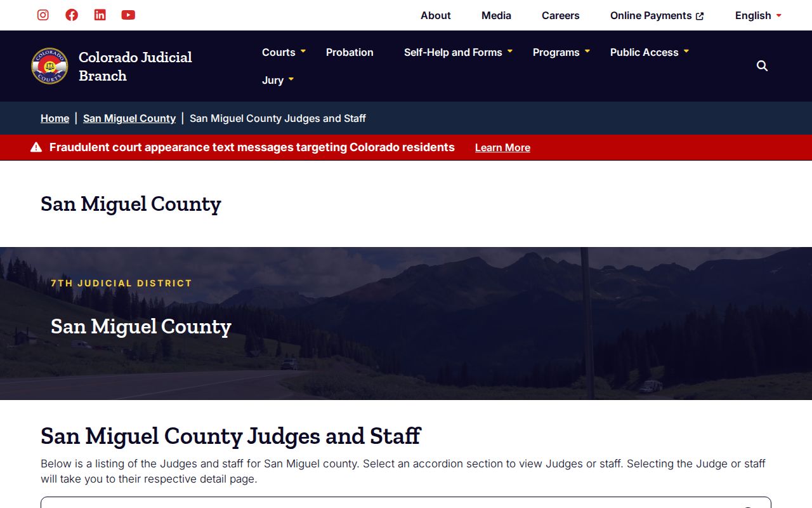Click the 'San Miguel County Judges and Staff' heading
The height and width of the screenshot is (508, 812).
(x=231, y=436)
